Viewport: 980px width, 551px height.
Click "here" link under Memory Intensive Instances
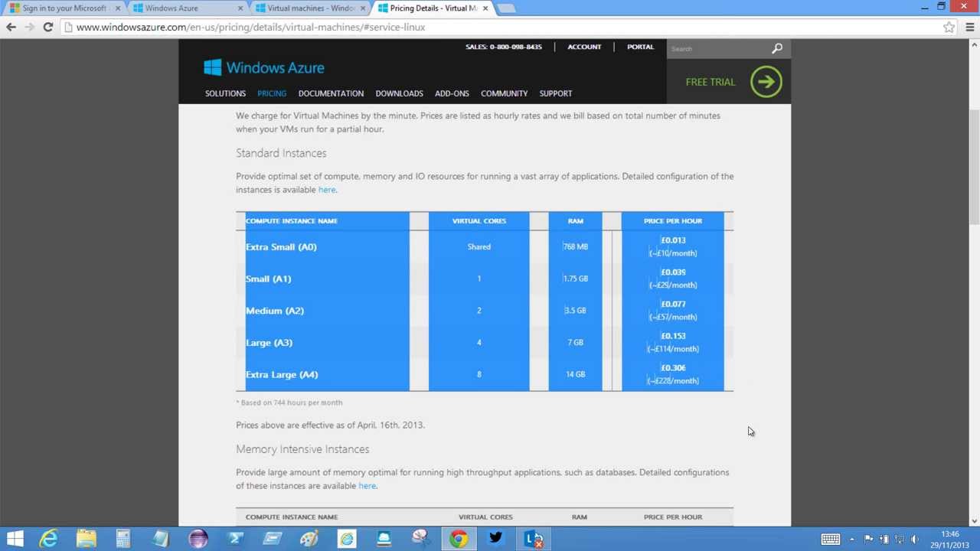tap(367, 486)
